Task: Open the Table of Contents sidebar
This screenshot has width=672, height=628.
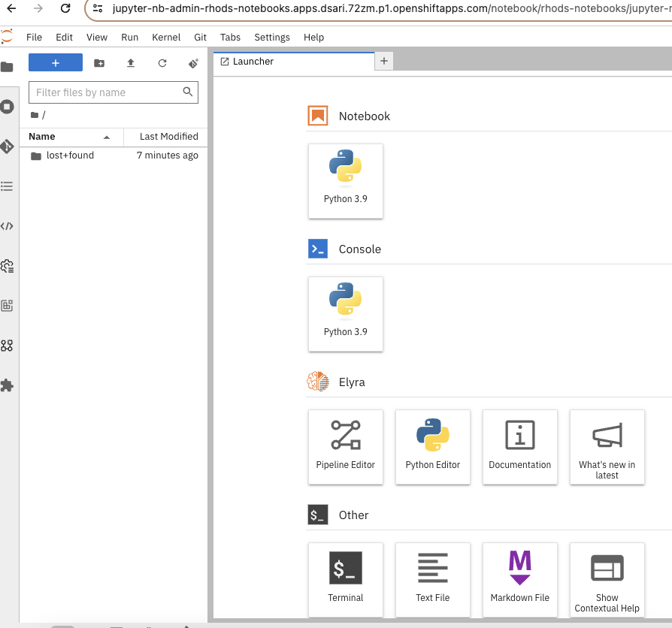Action: pyautogui.click(x=8, y=186)
